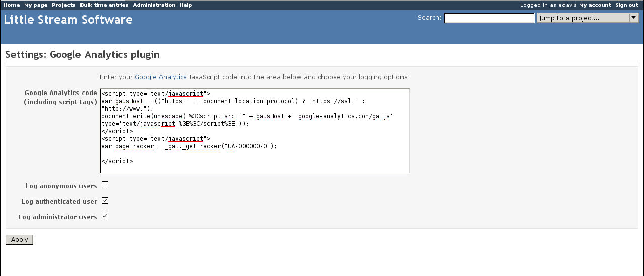
Task: Sign out of the session
Action: [627, 5]
